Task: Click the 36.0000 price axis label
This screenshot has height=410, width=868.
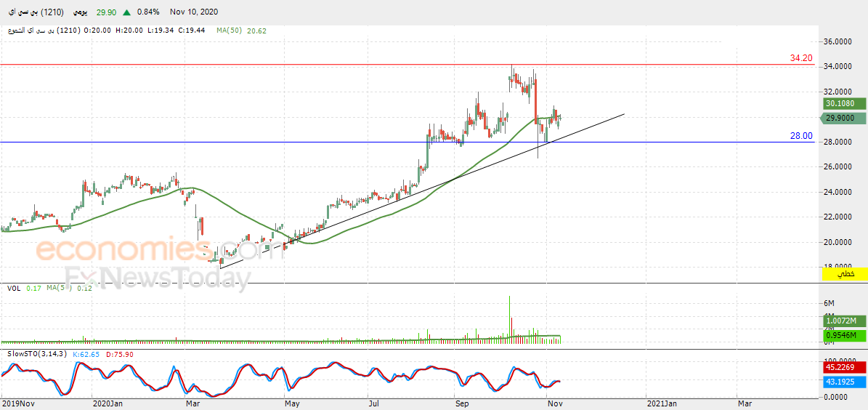Action: click(837, 41)
